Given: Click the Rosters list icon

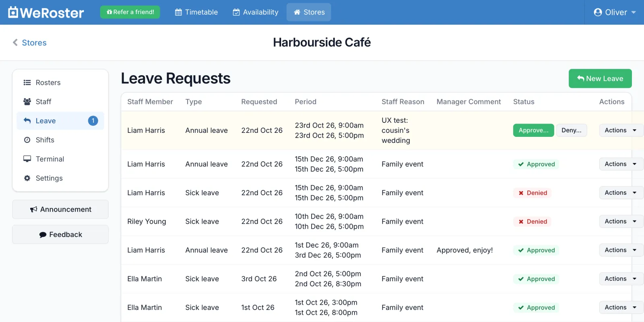Looking at the screenshot, I should point(27,83).
